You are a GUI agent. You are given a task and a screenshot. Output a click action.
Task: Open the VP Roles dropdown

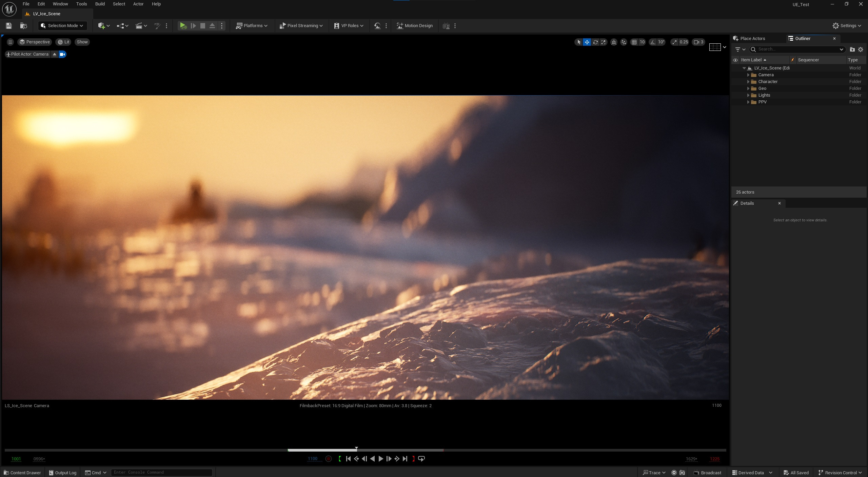pyautogui.click(x=349, y=26)
